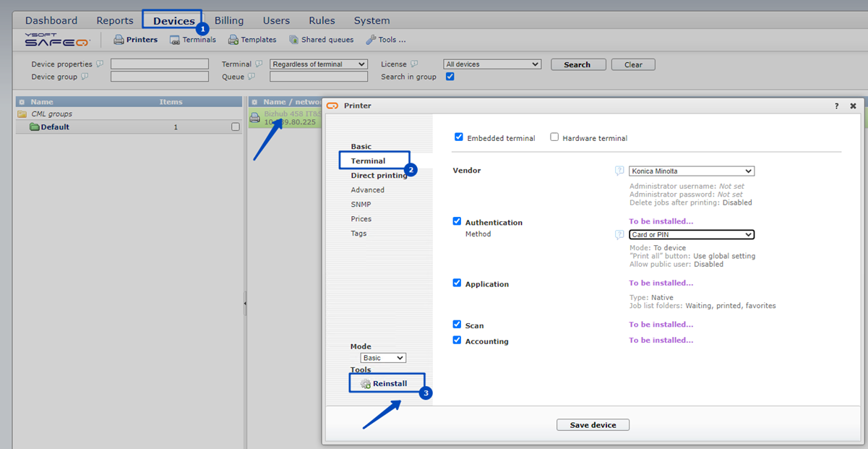This screenshot has width=868, height=449.
Task: Switch to the Billing tab
Action: tap(229, 20)
